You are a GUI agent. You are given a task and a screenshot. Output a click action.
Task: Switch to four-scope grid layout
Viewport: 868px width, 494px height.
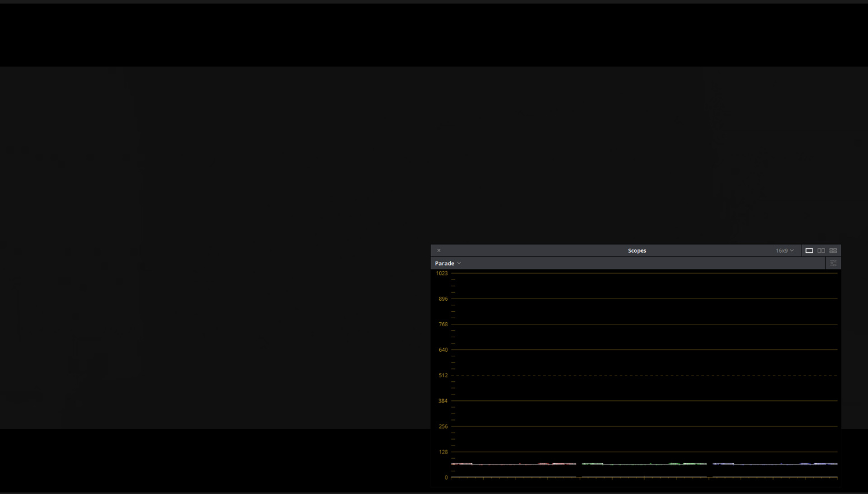coord(833,250)
